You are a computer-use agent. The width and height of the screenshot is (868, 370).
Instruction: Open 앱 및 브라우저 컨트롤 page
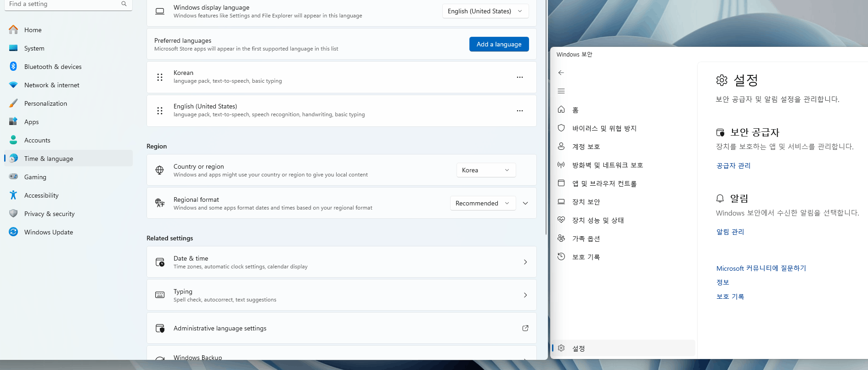[624, 183]
